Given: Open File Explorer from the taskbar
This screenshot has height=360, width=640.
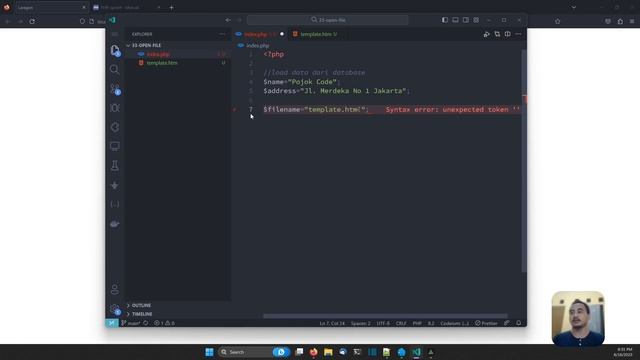Looking at the screenshot, I should coord(328,352).
